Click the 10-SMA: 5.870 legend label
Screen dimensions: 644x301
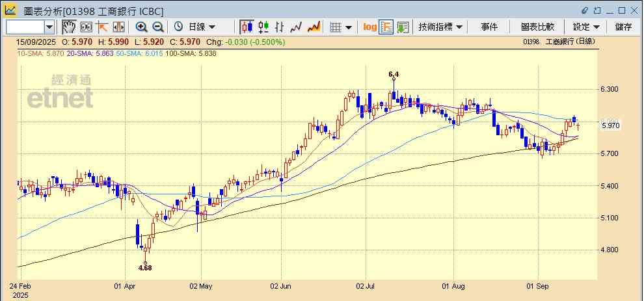tap(40, 53)
